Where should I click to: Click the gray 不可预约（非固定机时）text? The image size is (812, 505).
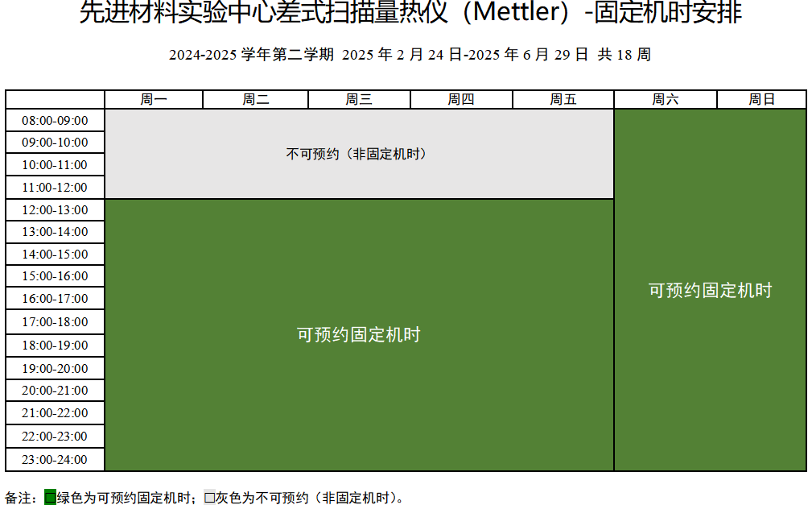pos(358,154)
